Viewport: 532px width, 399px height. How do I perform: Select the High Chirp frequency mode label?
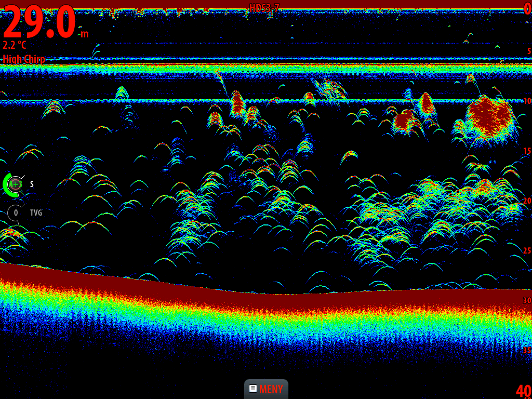23,59
